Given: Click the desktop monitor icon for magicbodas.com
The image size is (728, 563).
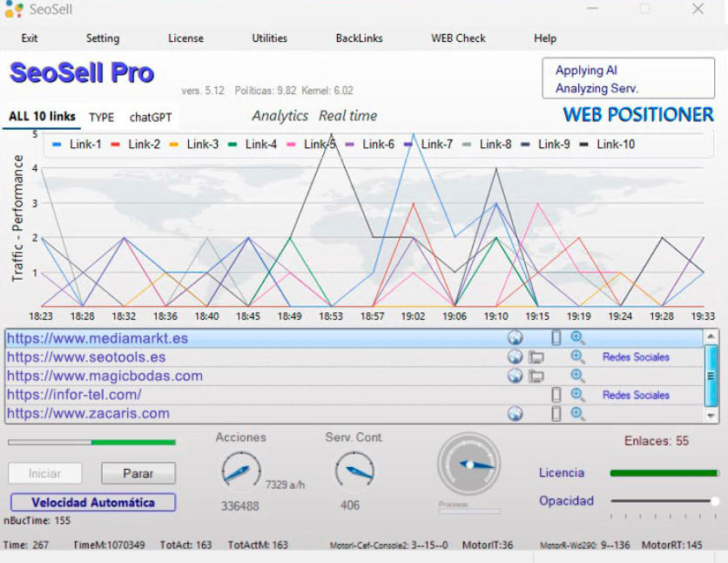Looking at the screenshot, I should 536,376.
